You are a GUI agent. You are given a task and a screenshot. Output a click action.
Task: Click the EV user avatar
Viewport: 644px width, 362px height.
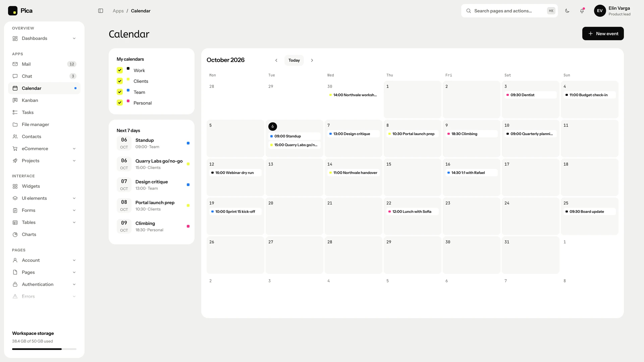point(600,11)
